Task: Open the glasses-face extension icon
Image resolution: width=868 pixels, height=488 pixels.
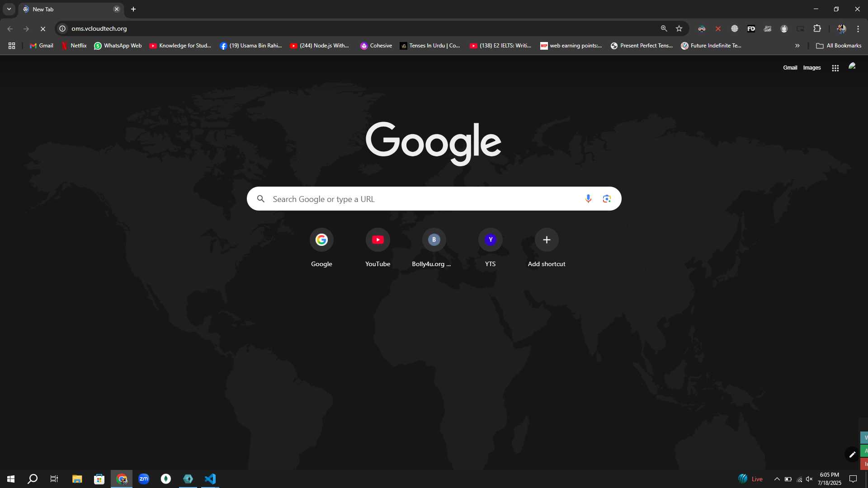Action: 702,28
